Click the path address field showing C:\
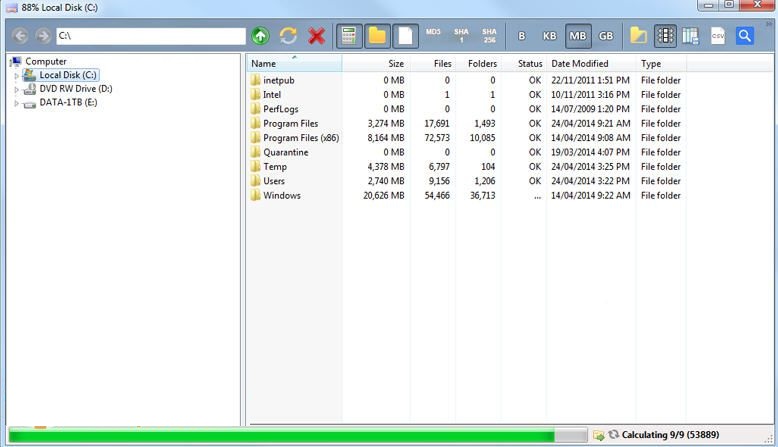Screen dimensions: 778x447 (150, 36)
